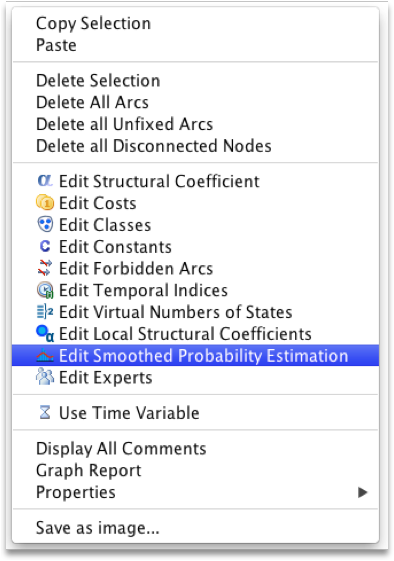Click the alpha icon beside Edit Structural Coefficient
Image resolution: width=394 pixels, height=561 pixels.
click(45, 180)
